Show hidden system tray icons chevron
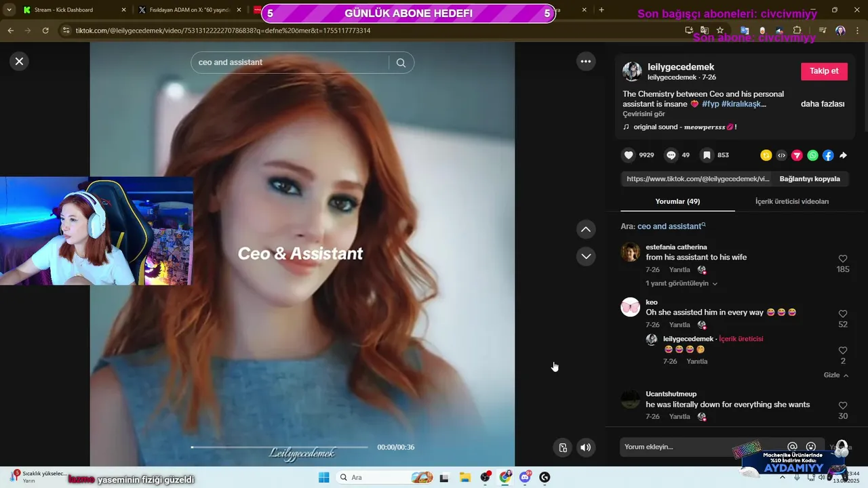Viewport: 868px width, 488px height. (x=783, y=477)
